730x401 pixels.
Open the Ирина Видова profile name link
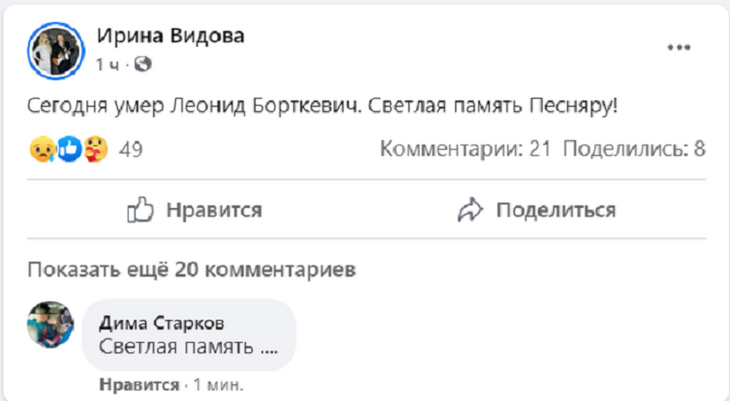tap(170, 36)
